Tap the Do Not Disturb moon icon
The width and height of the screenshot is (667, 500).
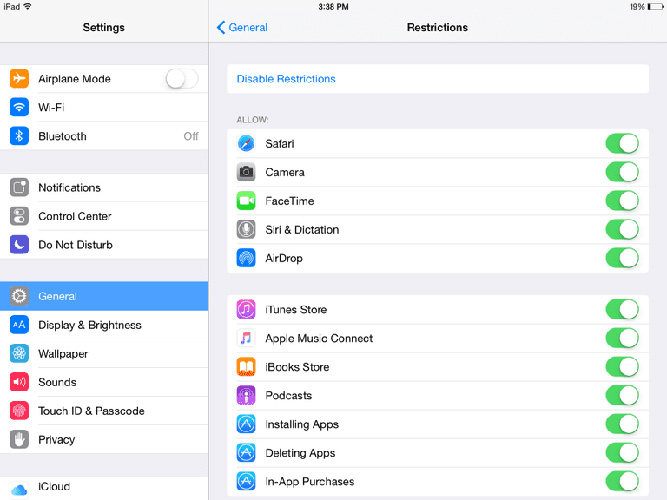(19, 244)
